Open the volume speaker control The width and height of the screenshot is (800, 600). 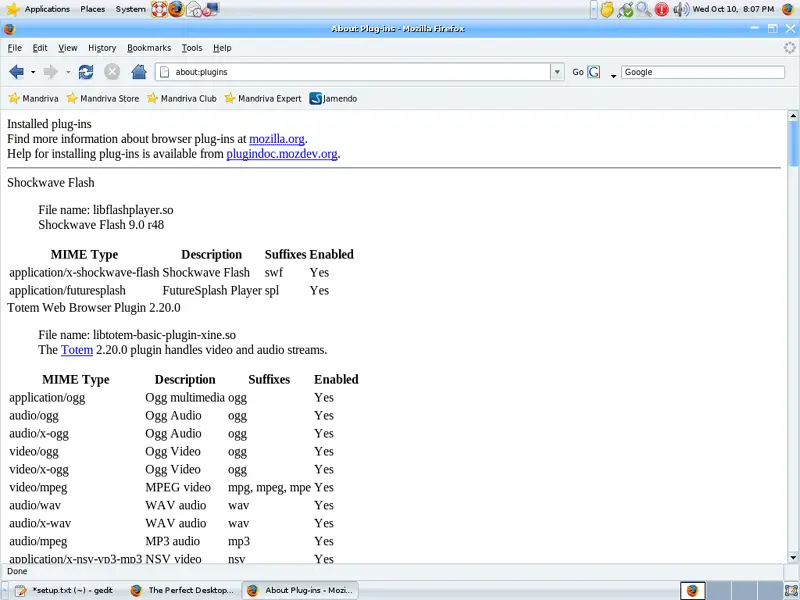click(x=681, y=9)
